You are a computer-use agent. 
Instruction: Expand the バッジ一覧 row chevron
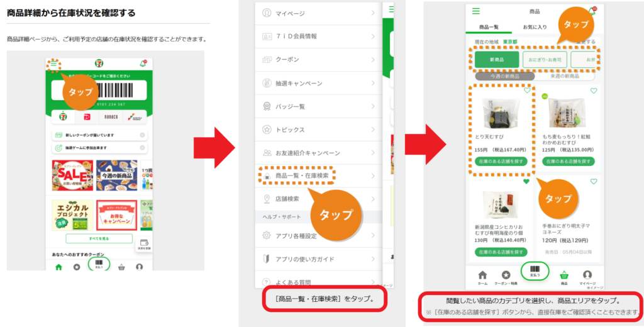coord(372,106)
